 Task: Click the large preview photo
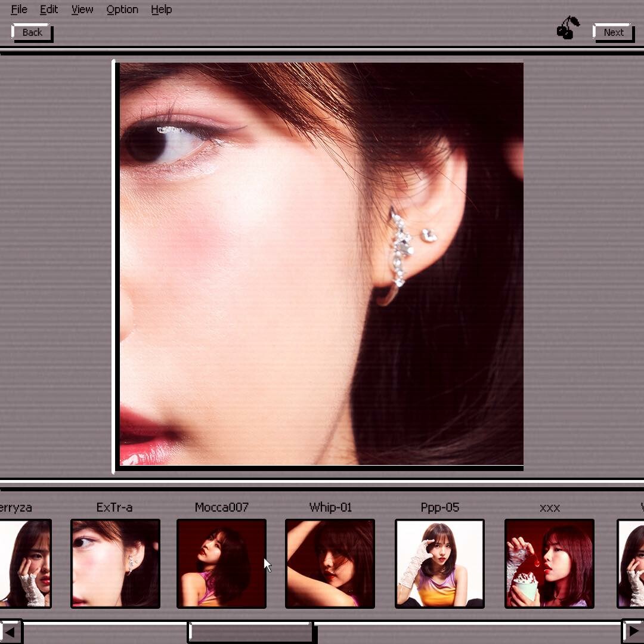tap(321, 264)
